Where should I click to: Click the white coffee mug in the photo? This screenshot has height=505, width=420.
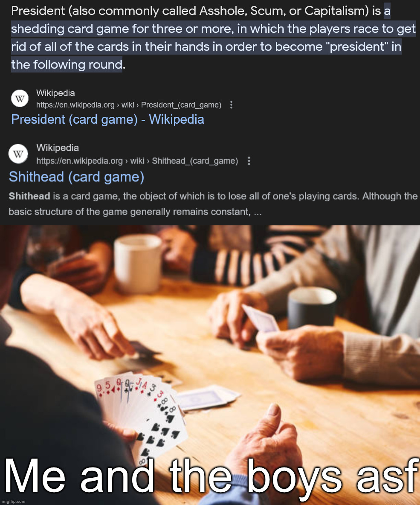(139, 263)
